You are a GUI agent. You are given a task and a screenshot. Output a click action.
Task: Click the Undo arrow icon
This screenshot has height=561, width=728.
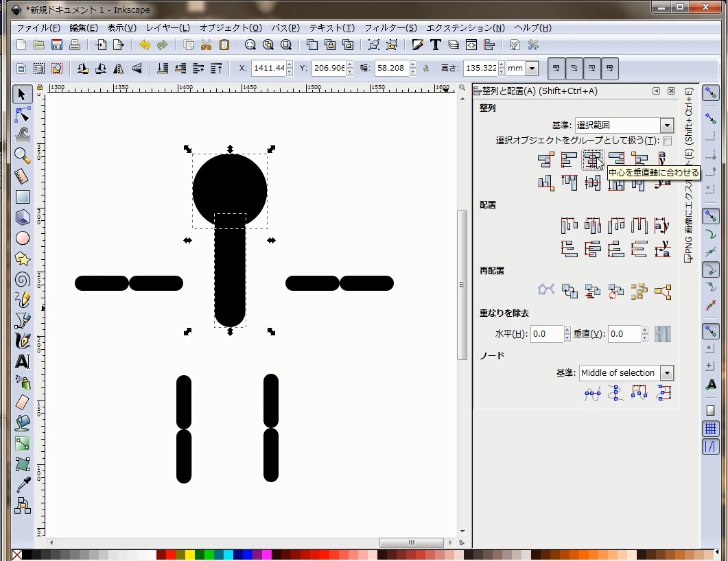tap(144, 45)
